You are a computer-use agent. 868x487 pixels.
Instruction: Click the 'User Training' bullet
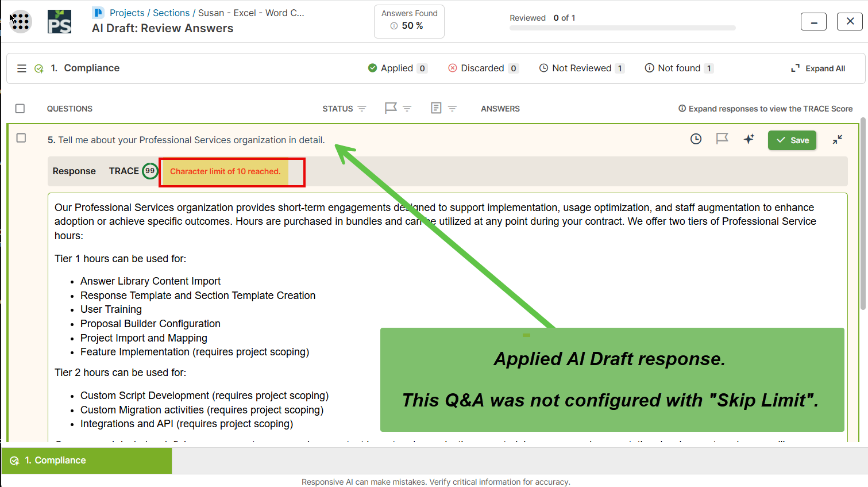[111, 309]
